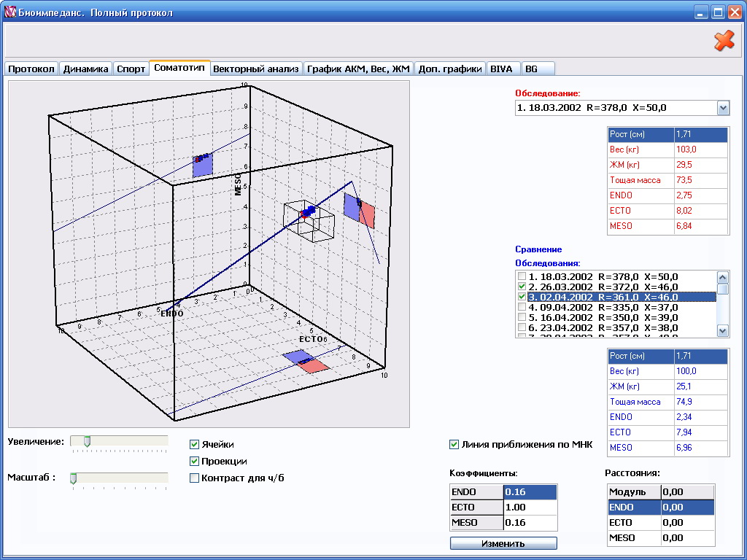Maximize the Биоимпеданс window

[x=718, y=12]
